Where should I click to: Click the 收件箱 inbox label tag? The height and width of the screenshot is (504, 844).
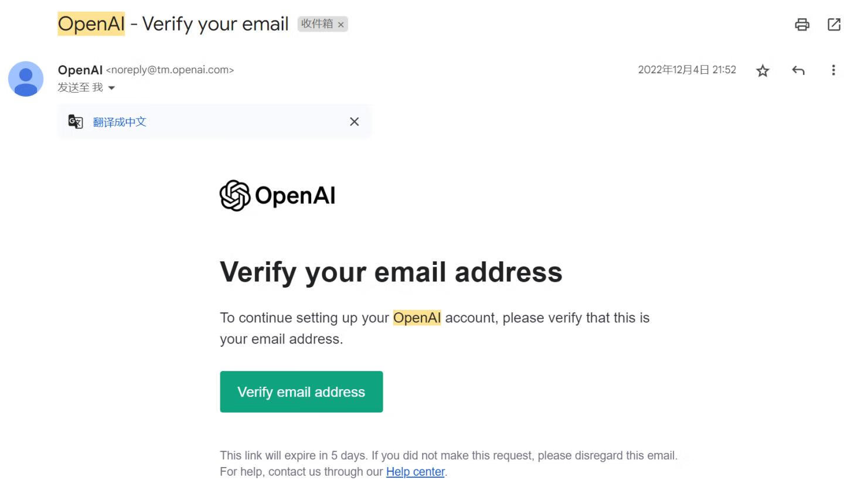(316, 24)
